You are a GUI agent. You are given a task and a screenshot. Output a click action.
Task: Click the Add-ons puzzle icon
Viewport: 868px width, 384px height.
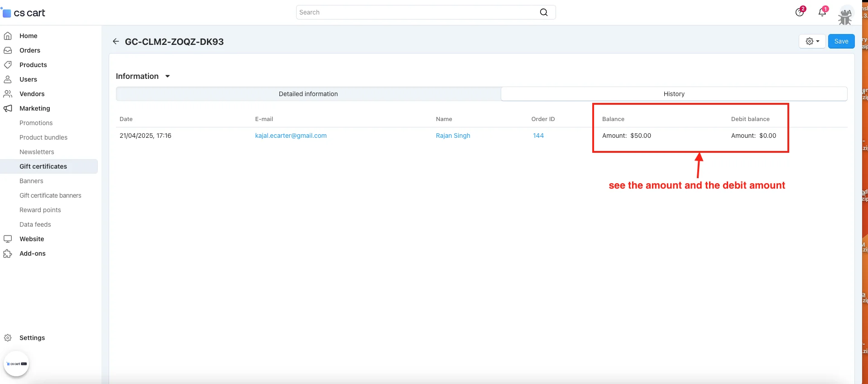[x=8, y=253]
